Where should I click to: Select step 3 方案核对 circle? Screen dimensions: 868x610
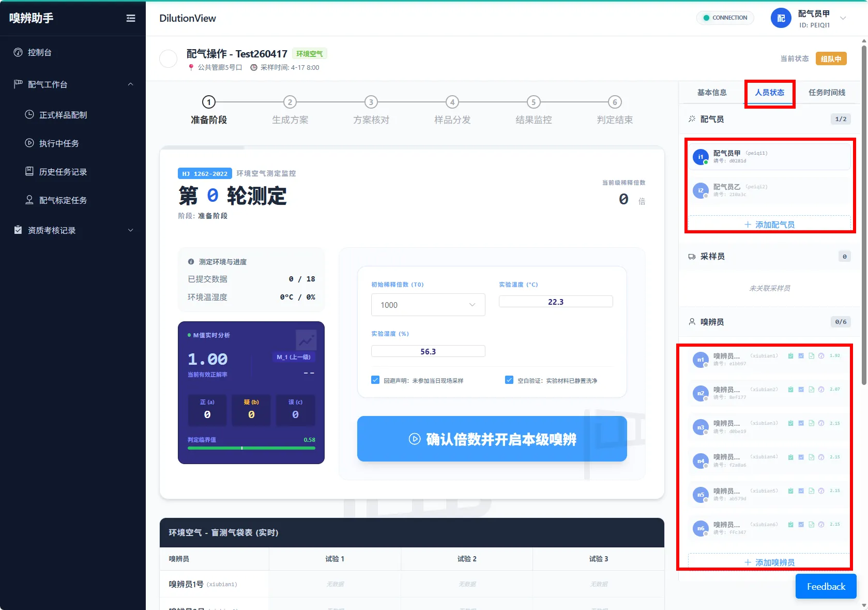[x=371, y=102]
